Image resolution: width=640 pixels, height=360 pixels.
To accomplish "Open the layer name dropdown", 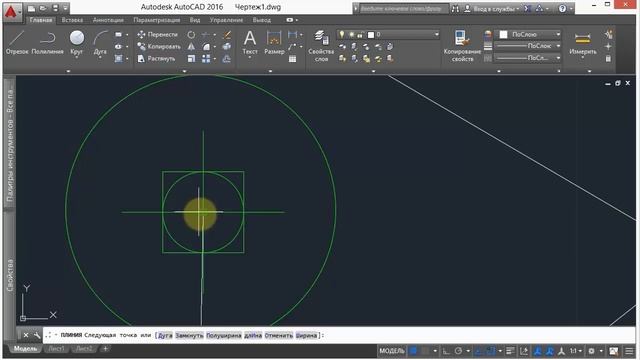I will (x=437, y=35).
